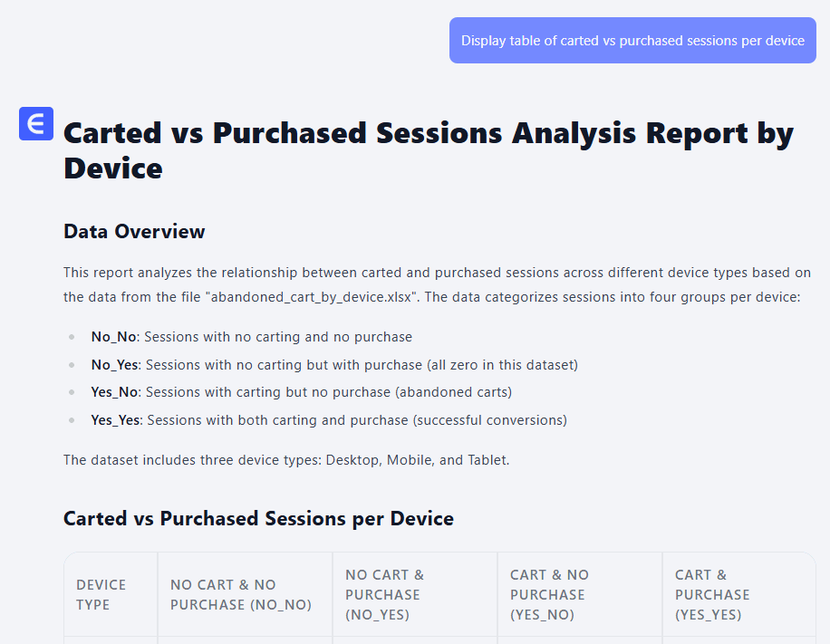Click the No Cart & No Purchase column header

pyautogui.click(x=241, y=595)
